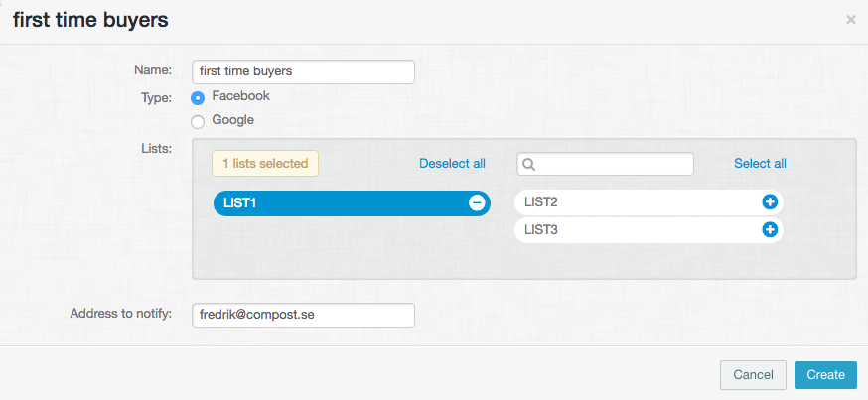Click the '1 lists selected' badge
Image resolution: width=868 pixels, height=400 pixels.
265,163
